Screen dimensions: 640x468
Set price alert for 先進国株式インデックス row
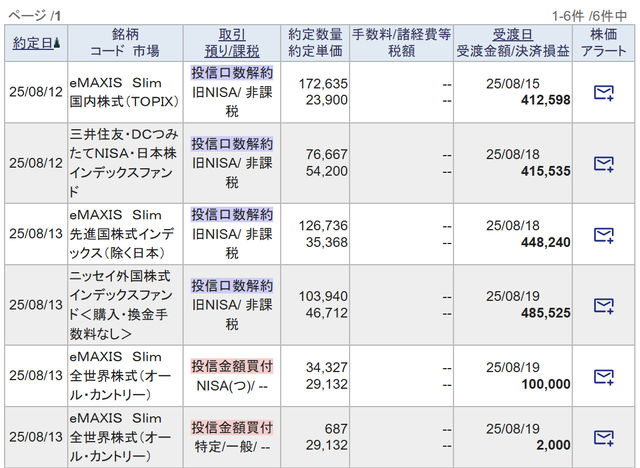tap(604, 235)
